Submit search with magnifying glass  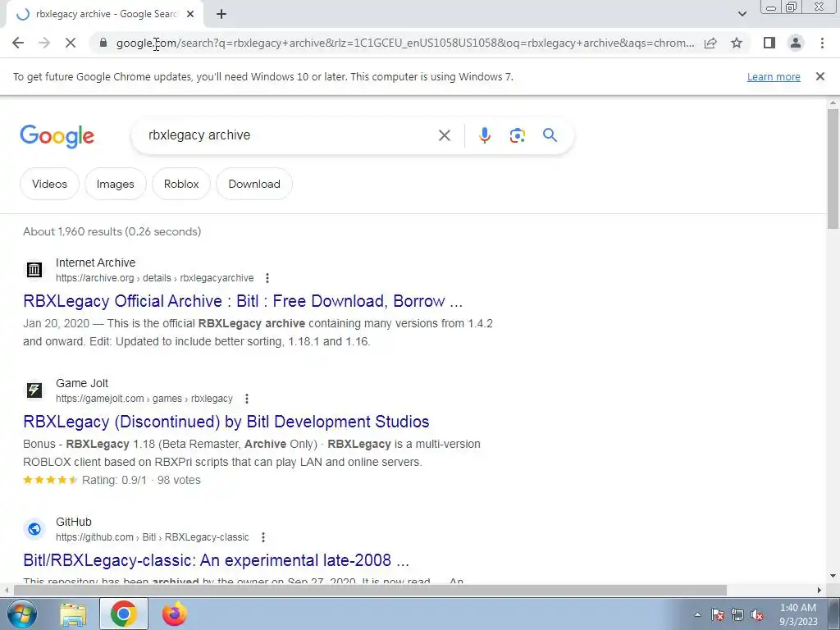[x=550, y=135]
